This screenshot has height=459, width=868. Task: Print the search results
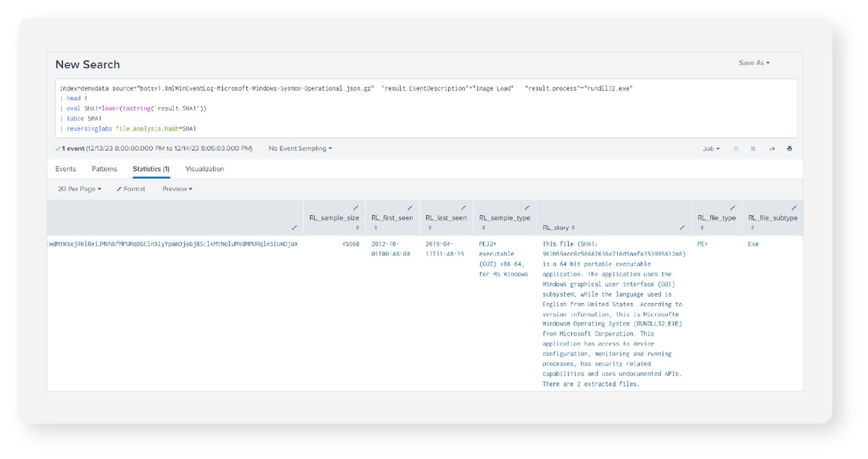tap(789, 149)
